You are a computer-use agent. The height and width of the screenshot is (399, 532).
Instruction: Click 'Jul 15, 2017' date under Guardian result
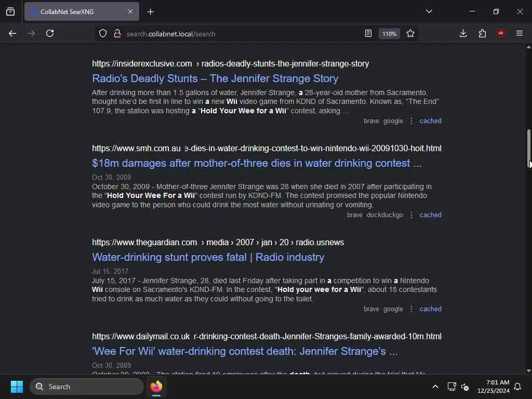pyautogui.click(x=110, y=271)
